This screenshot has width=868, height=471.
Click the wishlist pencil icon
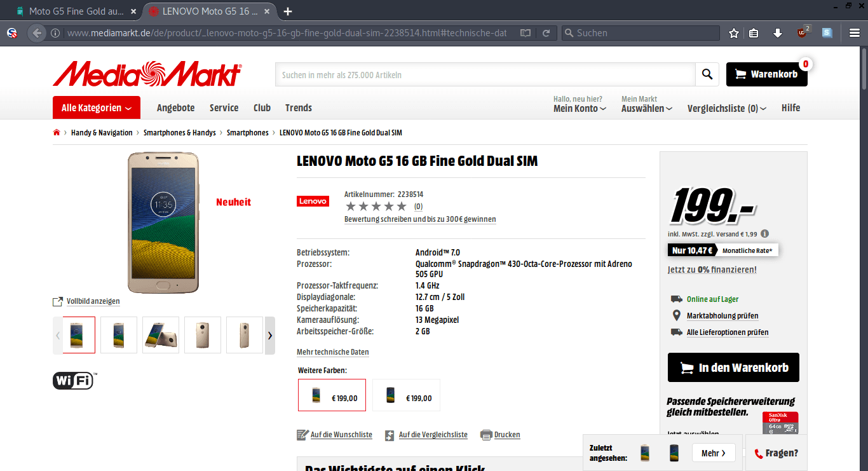tap(302, 435)
